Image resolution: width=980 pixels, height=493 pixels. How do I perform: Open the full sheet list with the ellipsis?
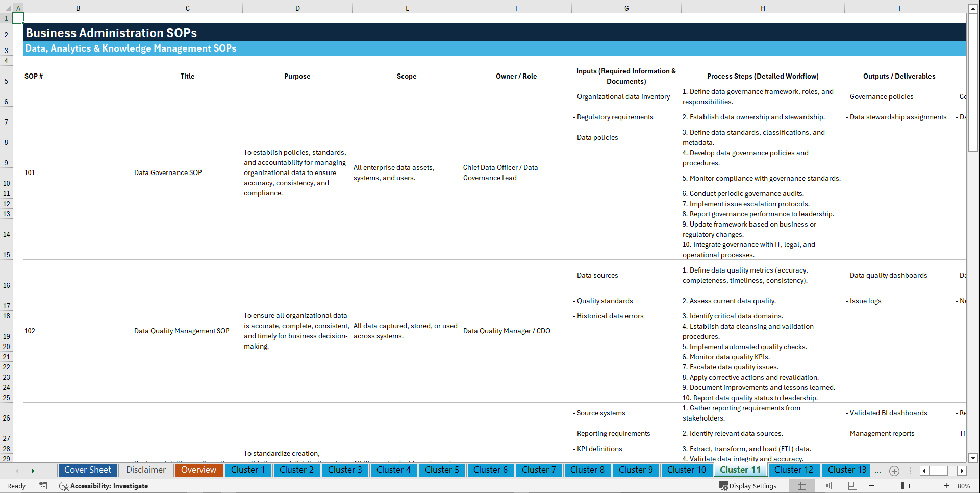pyautogui.click(x=878, y=471)
